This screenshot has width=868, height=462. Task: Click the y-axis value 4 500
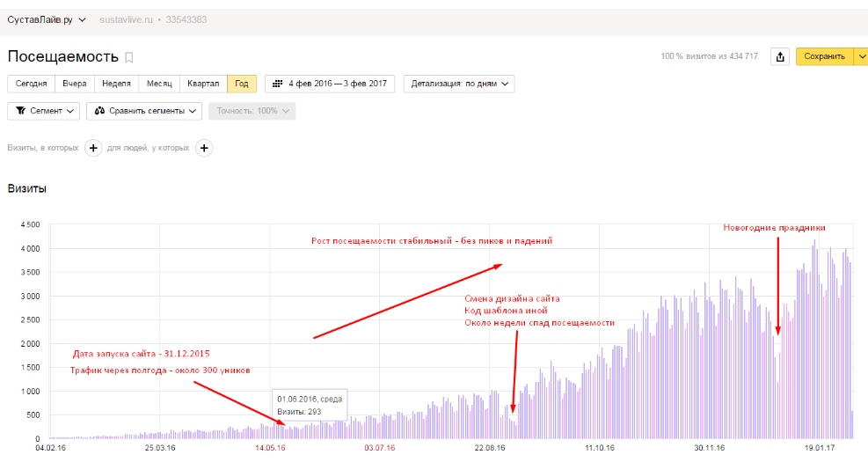click(30, 224)
